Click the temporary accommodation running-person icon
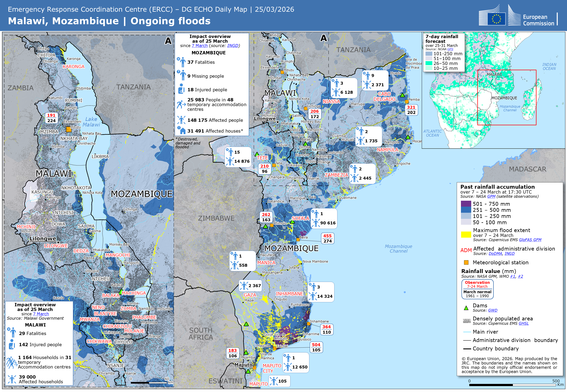This screenshot has height=392, width=567. coord(181,104)
